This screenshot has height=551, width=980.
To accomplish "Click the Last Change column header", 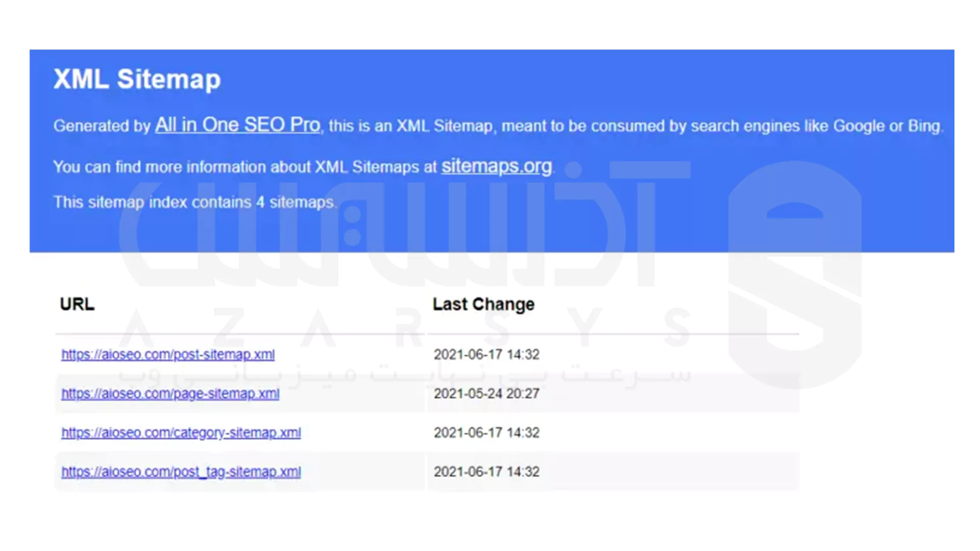I will click(483, 304).
